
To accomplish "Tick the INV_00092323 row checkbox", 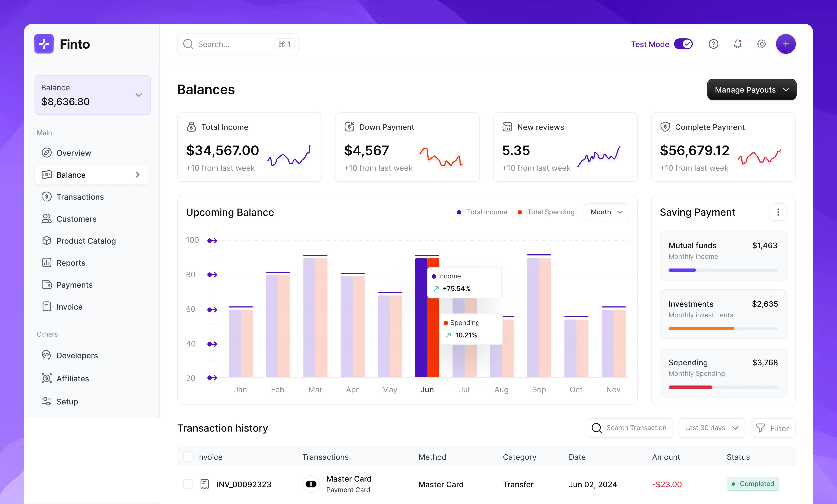I will point(188,484).
